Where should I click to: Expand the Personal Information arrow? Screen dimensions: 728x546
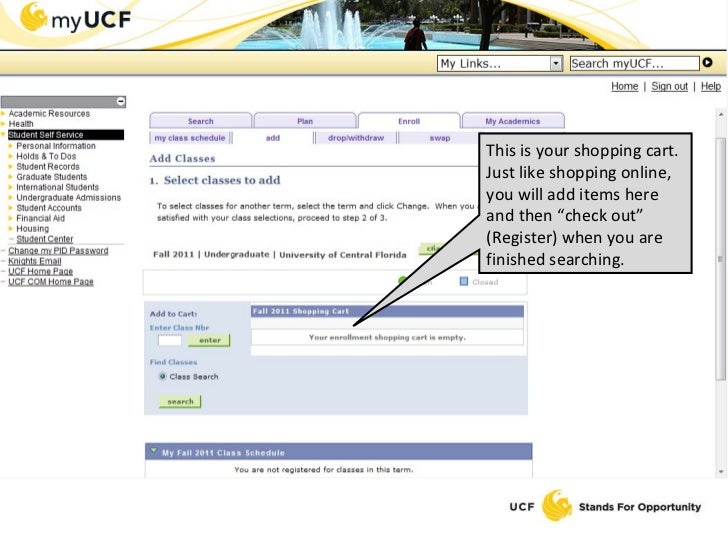[x=11, y=146]
